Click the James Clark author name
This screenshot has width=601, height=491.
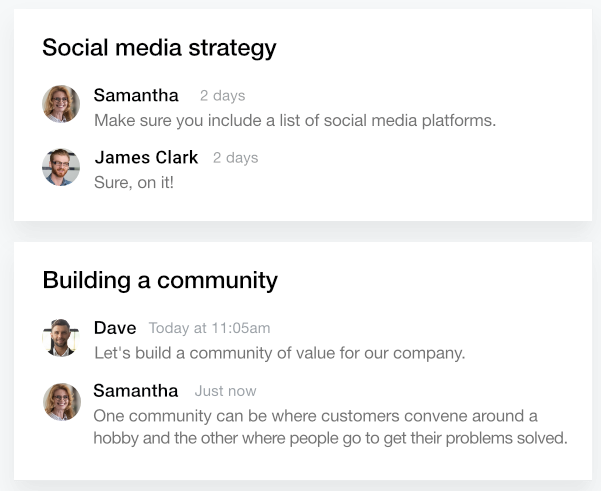click(146, 158)
